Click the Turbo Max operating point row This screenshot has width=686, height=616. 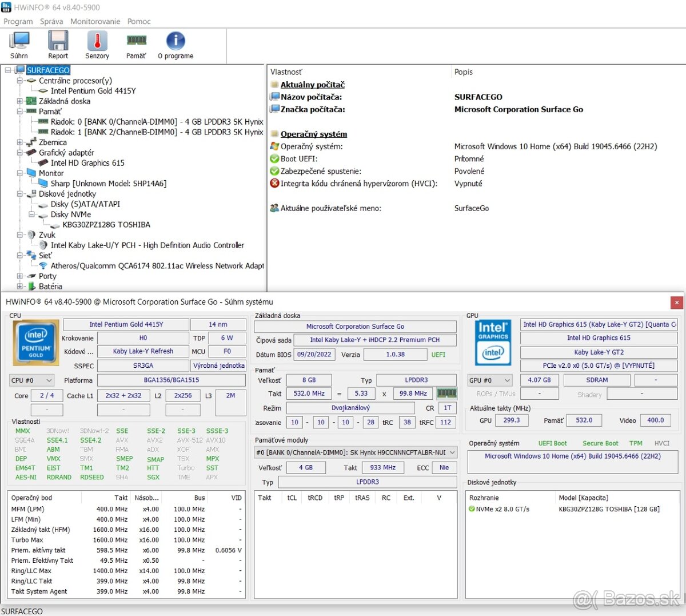coord(126,540)
